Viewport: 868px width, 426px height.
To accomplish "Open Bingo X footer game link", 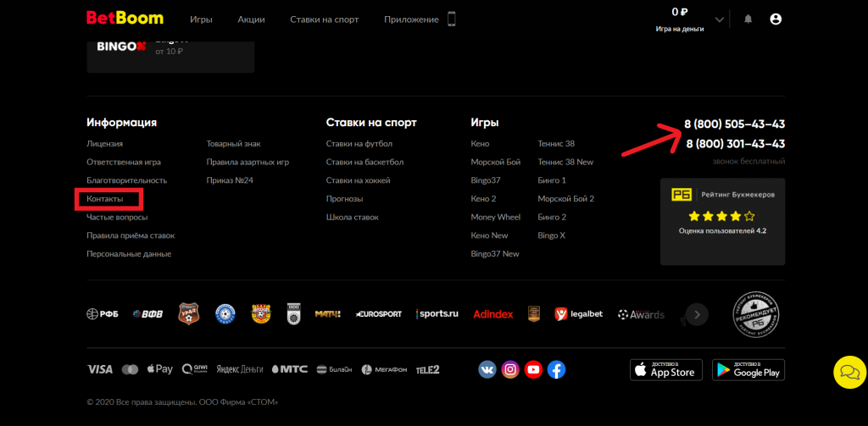I will point(551,235).
